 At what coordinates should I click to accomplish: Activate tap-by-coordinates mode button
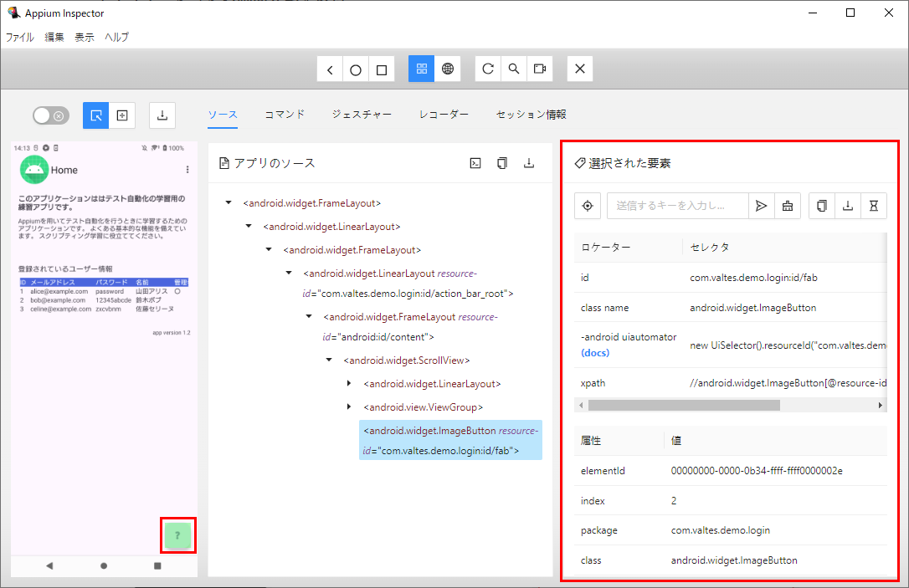point(122,115)
